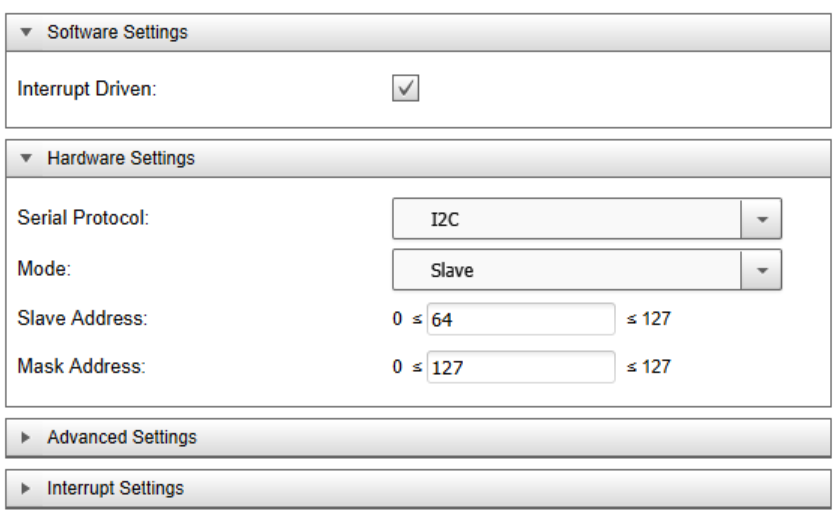
Task: Click the Software Settings header title
Action: (117, 33)
